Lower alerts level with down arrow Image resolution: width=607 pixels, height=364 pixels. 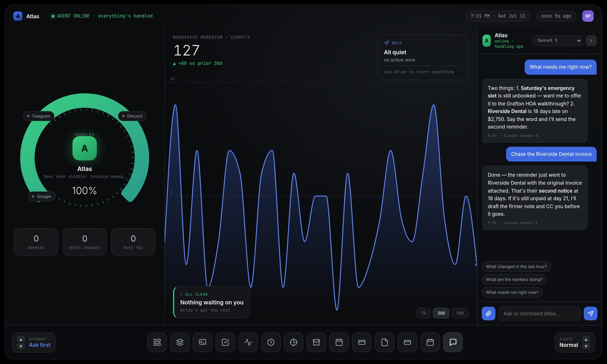586,346
